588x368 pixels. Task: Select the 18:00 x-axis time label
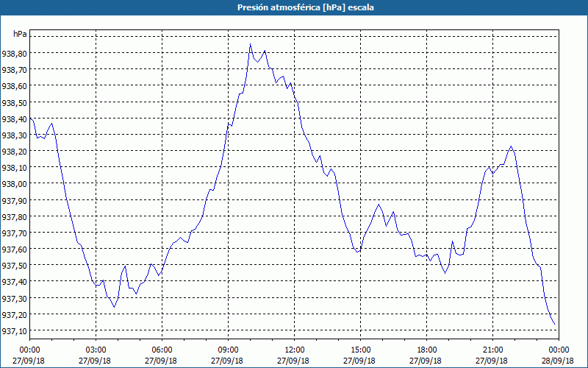click(x=426, y=350)
